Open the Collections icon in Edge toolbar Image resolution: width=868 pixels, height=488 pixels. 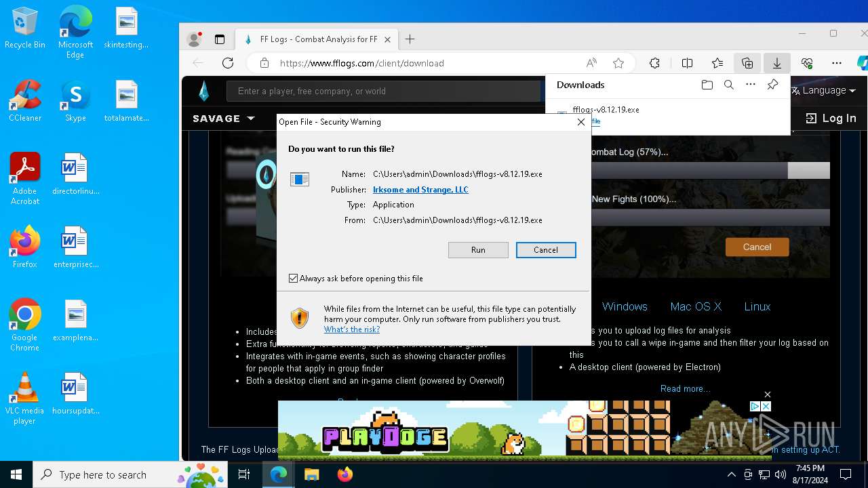pos(747,63)
